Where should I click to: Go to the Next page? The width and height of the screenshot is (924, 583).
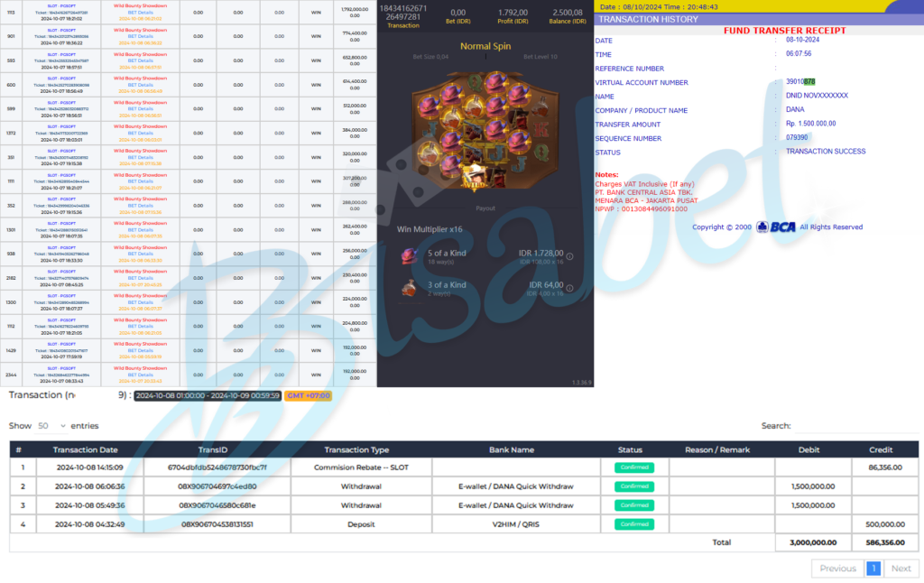tap(901, 569)
